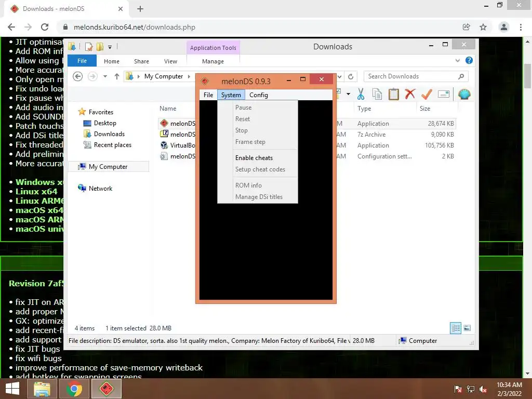Screen dimensions: 532x399
Task: Click the Search Downloads field
Action: (x=416, y=76)
